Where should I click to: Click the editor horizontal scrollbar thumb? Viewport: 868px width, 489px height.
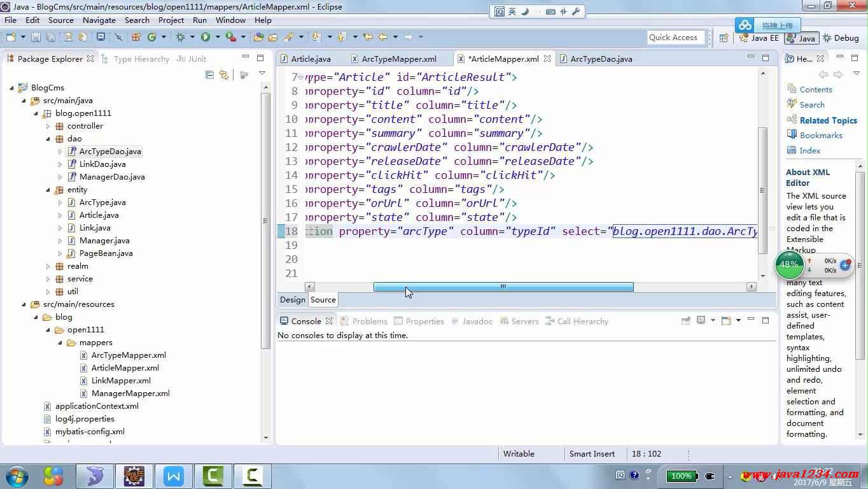503,287
